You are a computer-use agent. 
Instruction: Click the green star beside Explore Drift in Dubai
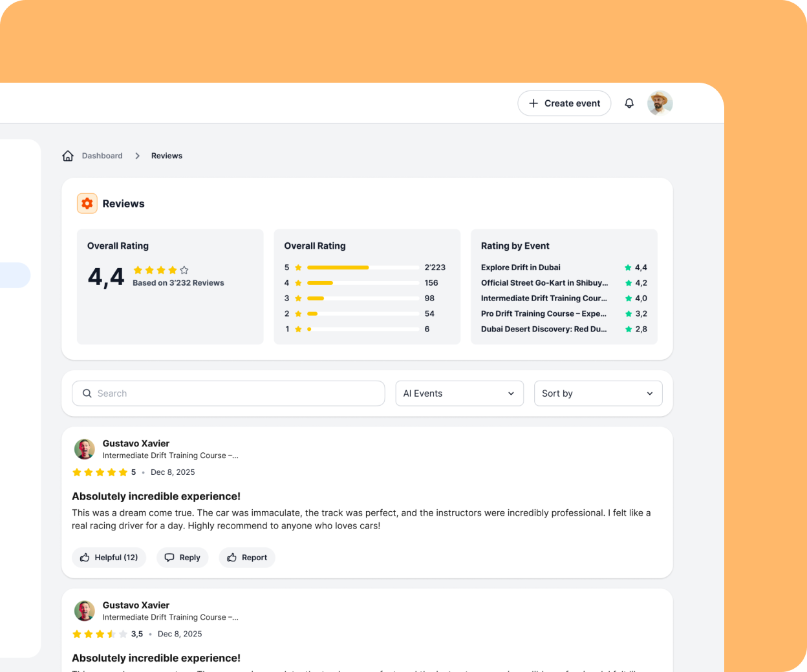tap(627, 267)
